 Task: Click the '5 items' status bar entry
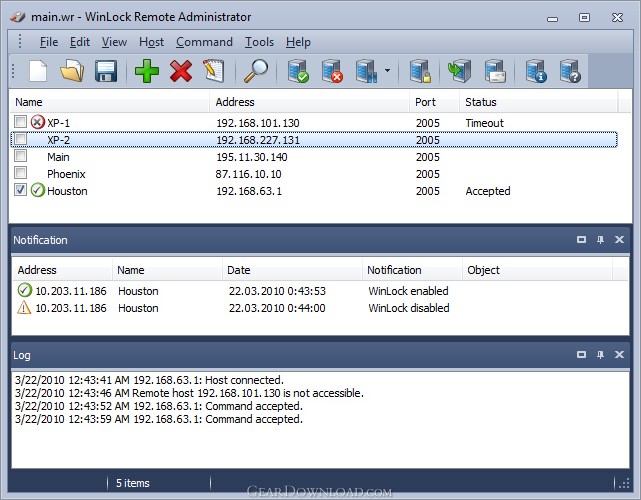(133, 483)
